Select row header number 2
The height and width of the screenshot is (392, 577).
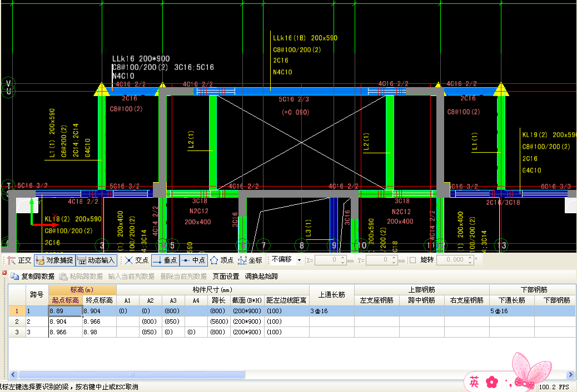[17, 322]
